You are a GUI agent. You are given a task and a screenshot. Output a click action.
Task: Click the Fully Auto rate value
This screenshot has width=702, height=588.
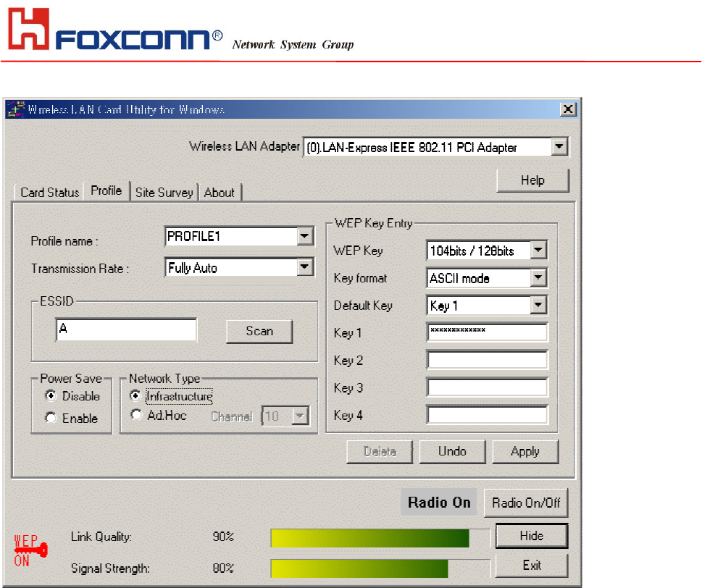point(193,268)
